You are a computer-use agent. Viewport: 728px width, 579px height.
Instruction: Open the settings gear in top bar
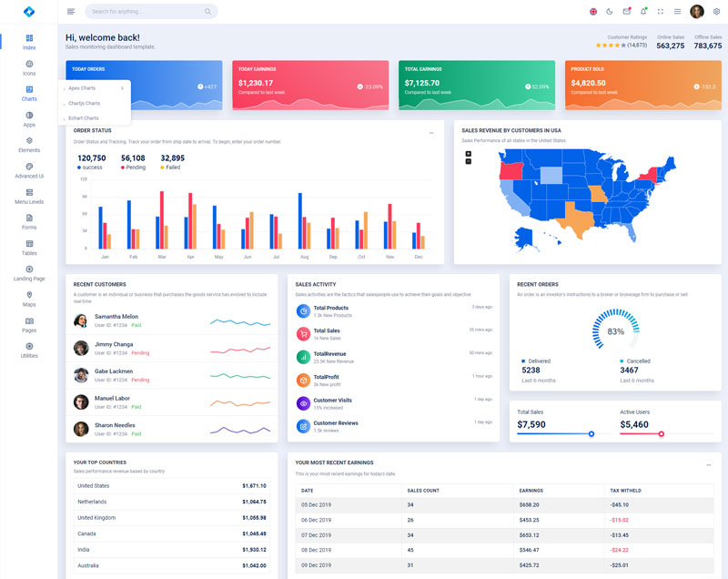(716, 12)
